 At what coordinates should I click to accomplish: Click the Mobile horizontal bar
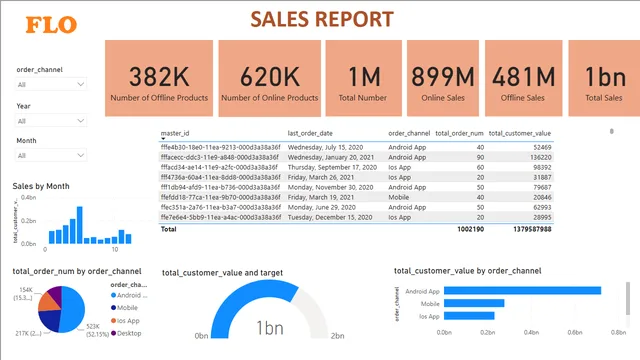(x=474, y=303)
